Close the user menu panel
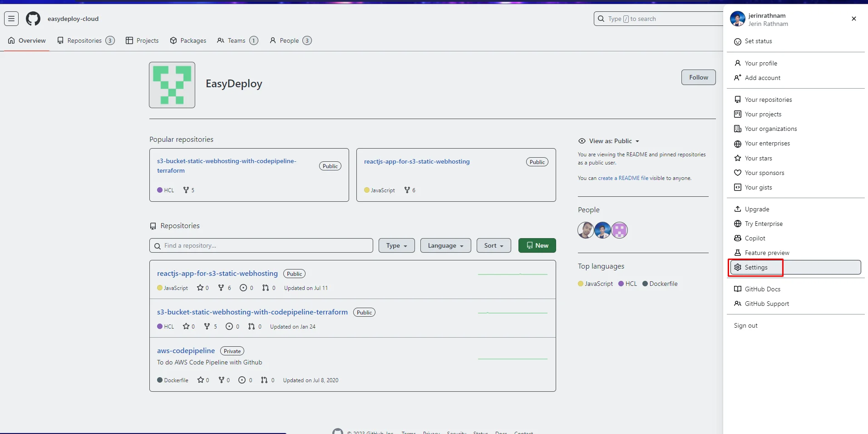This screenshot has height=434, width=868. [854, 19]
